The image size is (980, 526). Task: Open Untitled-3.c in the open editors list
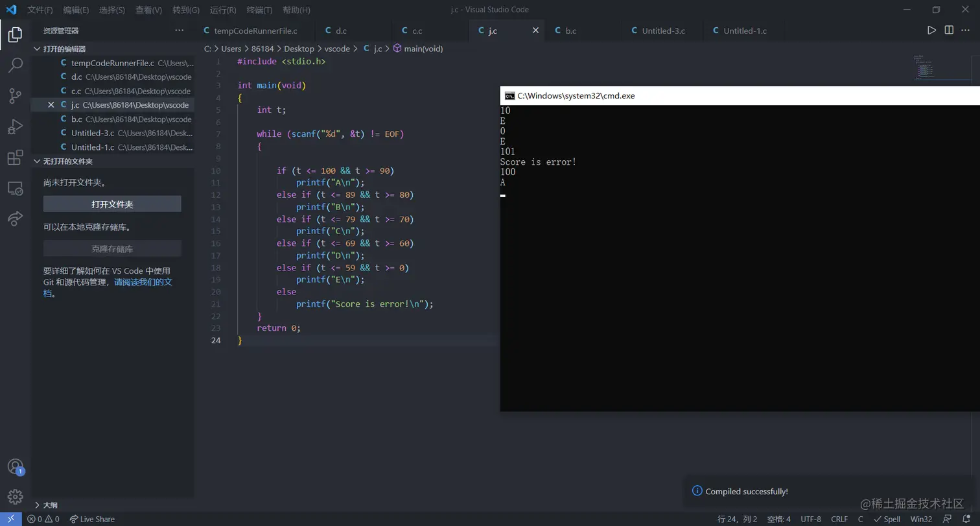[113, 133]
